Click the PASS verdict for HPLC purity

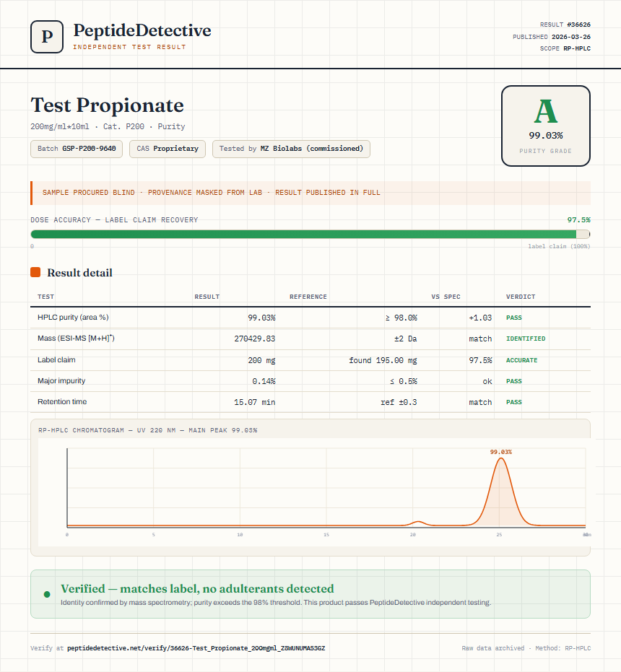[514, 318]
